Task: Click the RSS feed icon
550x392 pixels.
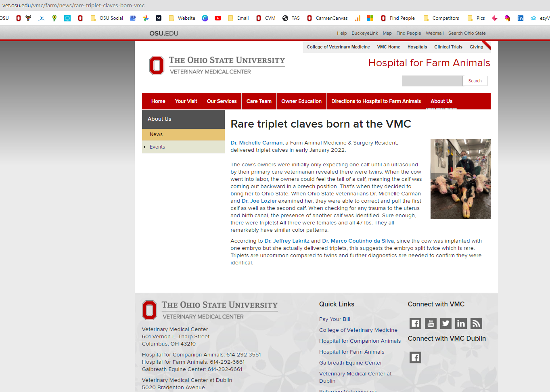Action: click(476, 323)
